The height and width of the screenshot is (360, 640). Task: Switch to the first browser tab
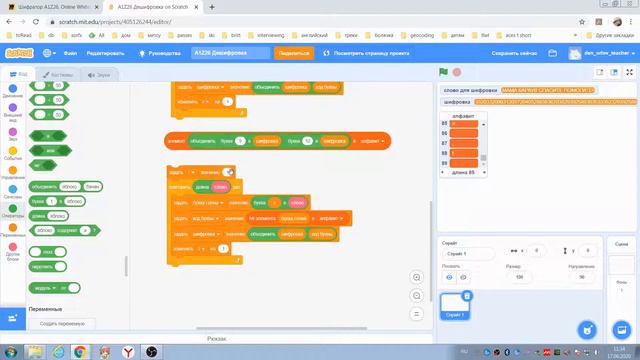(54, 7)
